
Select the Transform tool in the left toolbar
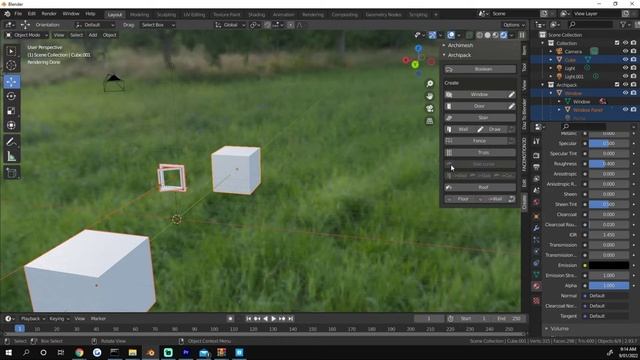pos(11,125)
